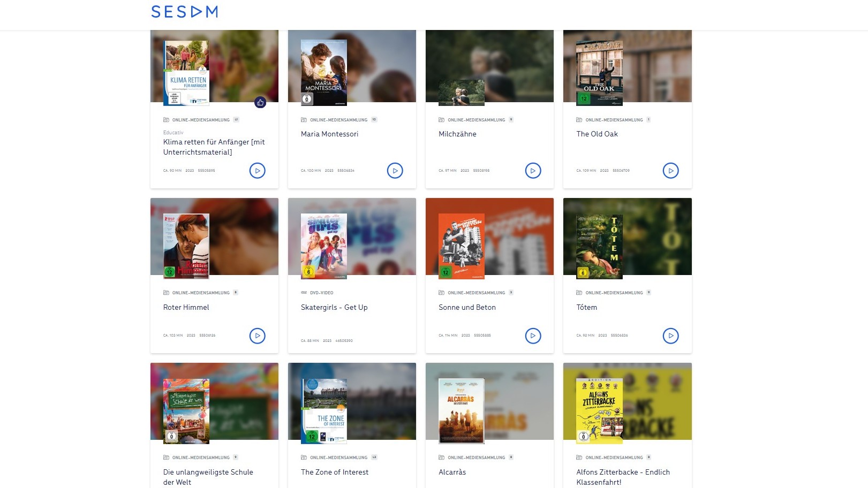The height and width of the screenshot is (488, 868).
Task: Click the "CA. 109 MIN" duration text
Action: tap(586, 171)
